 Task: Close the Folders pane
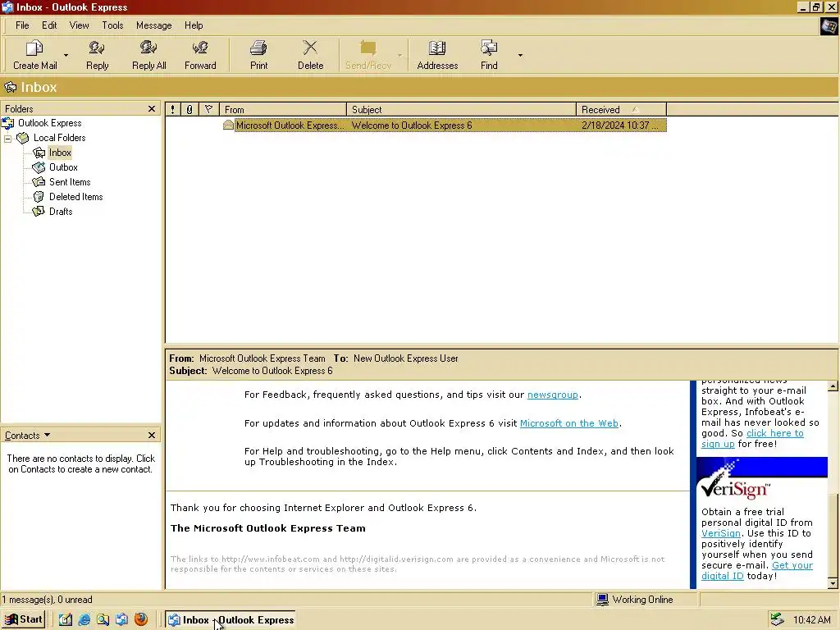pyautogui.click(x=152, y=109)
